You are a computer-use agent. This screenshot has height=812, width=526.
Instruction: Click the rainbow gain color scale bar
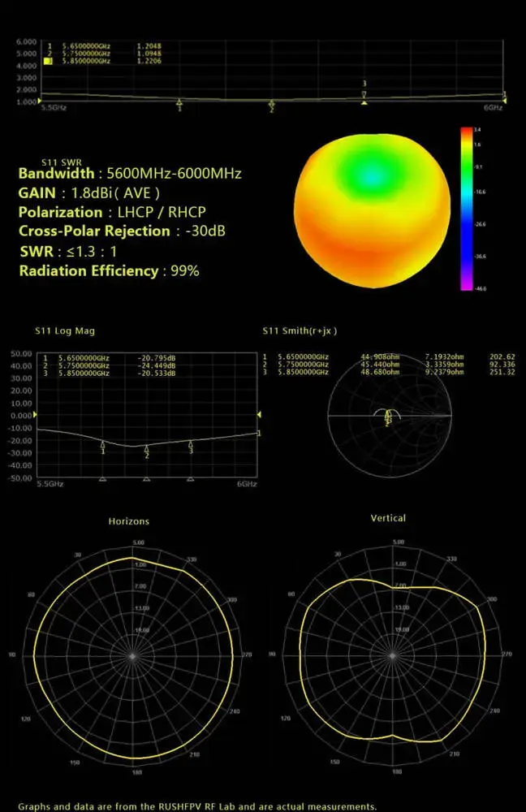[x=466, y=208]
